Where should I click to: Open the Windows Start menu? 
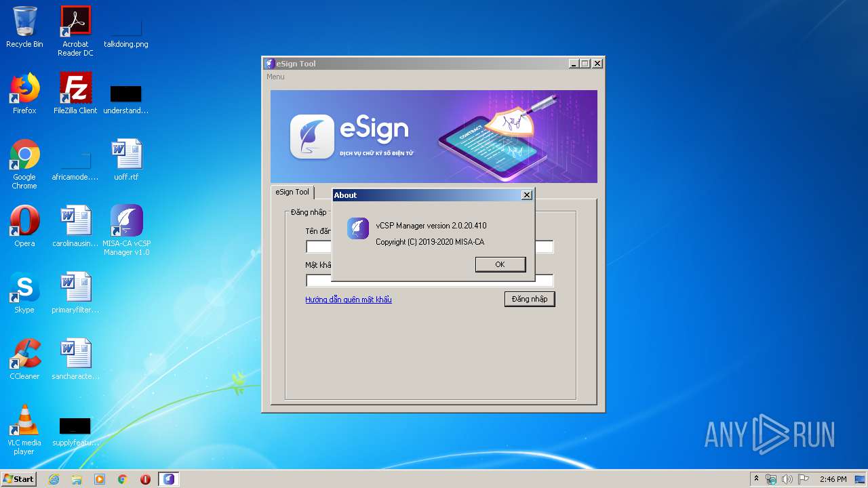coord(18,479)
